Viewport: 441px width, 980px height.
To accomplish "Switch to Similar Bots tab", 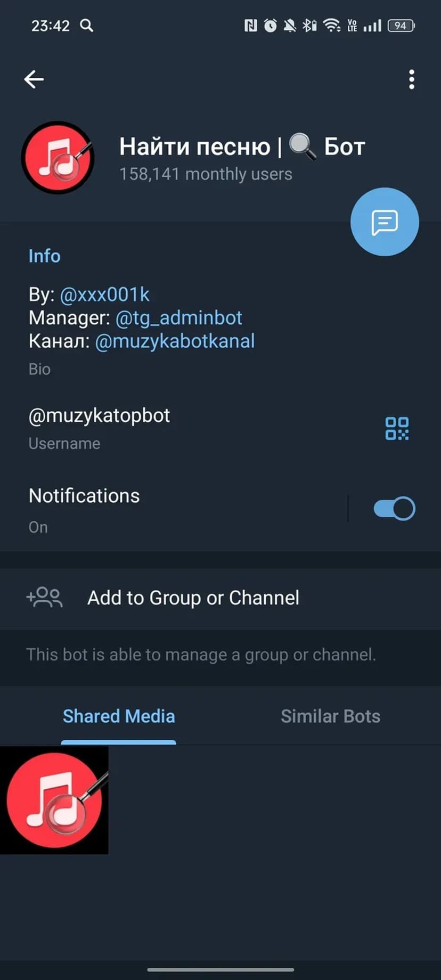I will 330,716.
